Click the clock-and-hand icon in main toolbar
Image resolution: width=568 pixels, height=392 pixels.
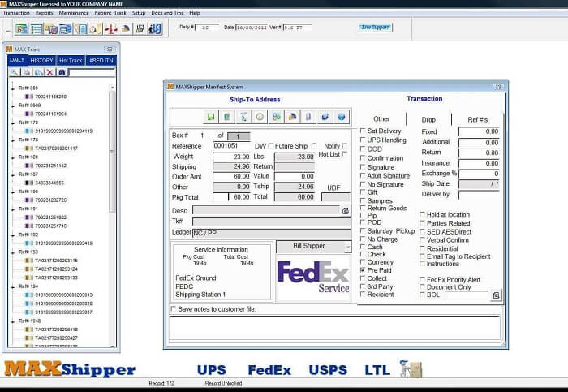(96, 28)
